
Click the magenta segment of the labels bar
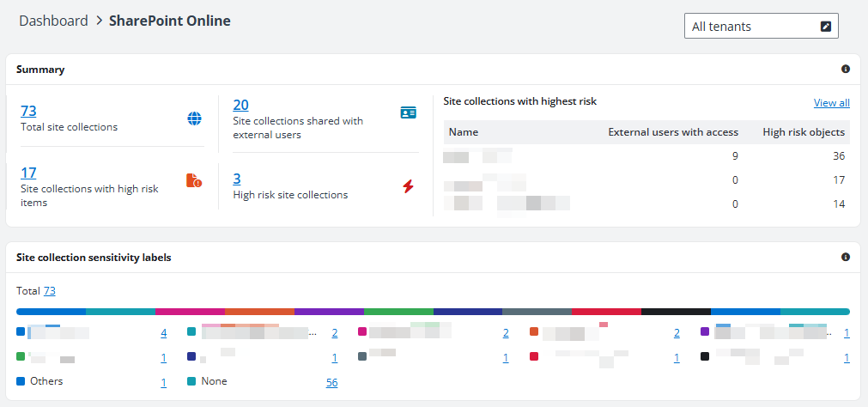[x=190, y=312]
